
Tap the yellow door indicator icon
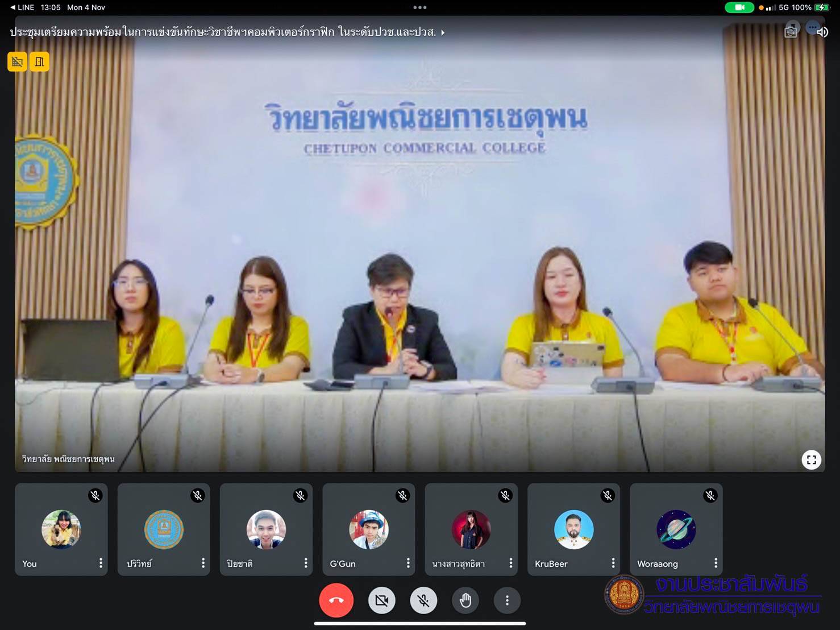tap(40, 62)
